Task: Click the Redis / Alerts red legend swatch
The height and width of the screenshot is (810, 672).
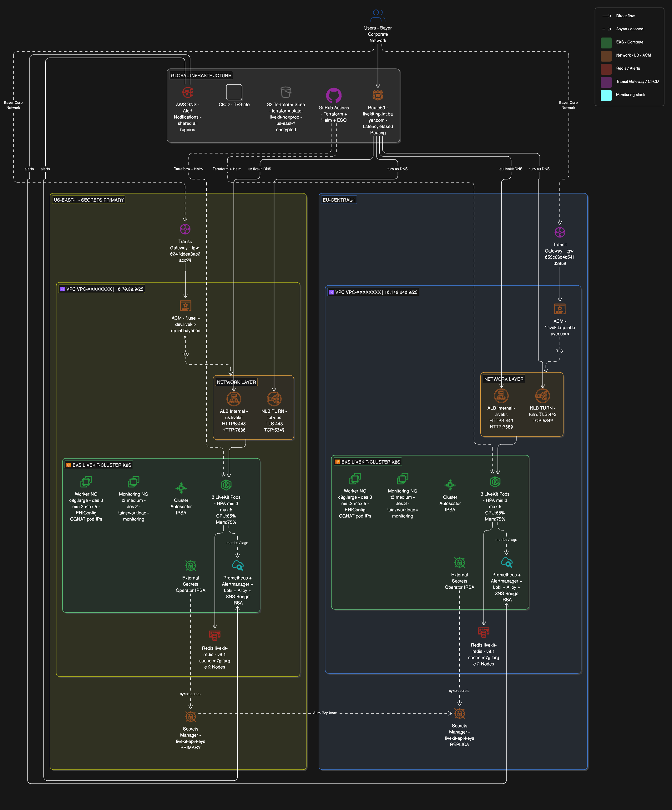Action: pyautogui.click(x=606, y=68)
